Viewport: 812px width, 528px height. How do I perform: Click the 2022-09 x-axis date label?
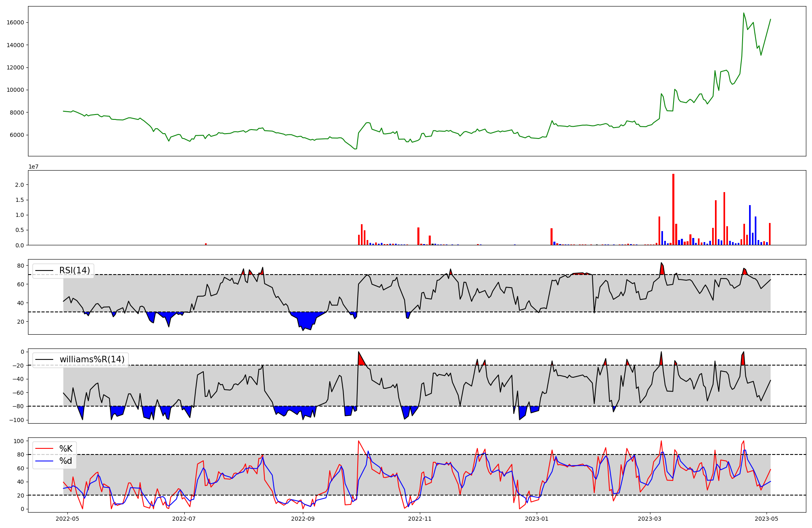(x=303, y=519)
